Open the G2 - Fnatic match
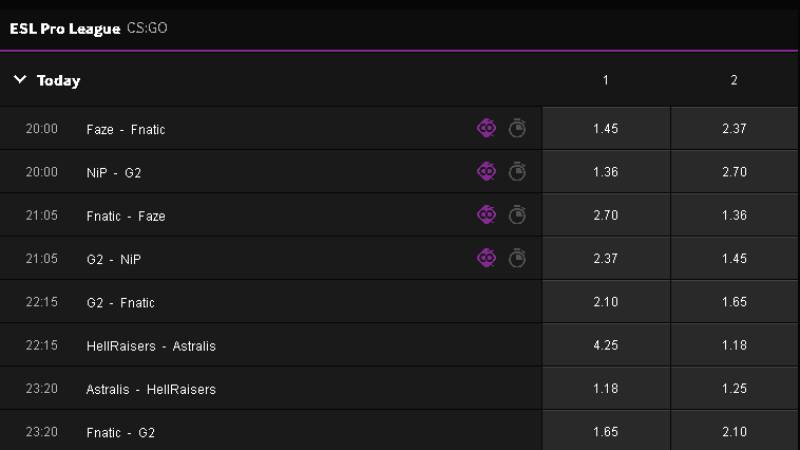 [x=121, y=302]
